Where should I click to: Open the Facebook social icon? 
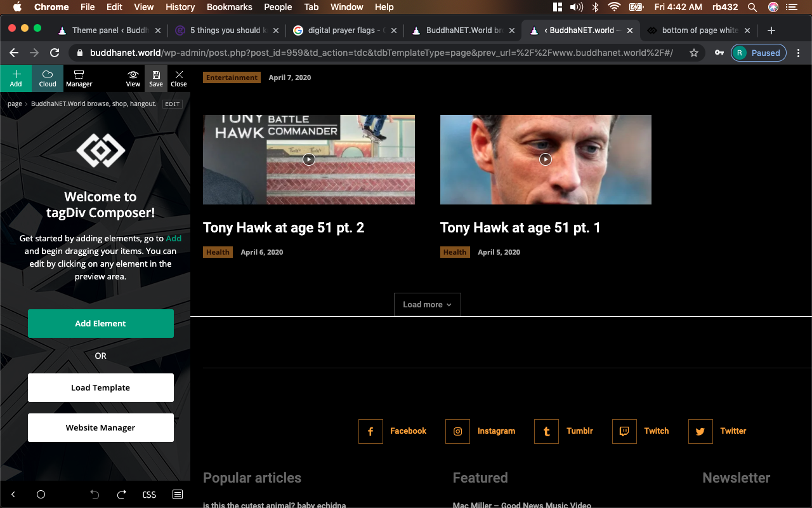click(x=370, y=431)
